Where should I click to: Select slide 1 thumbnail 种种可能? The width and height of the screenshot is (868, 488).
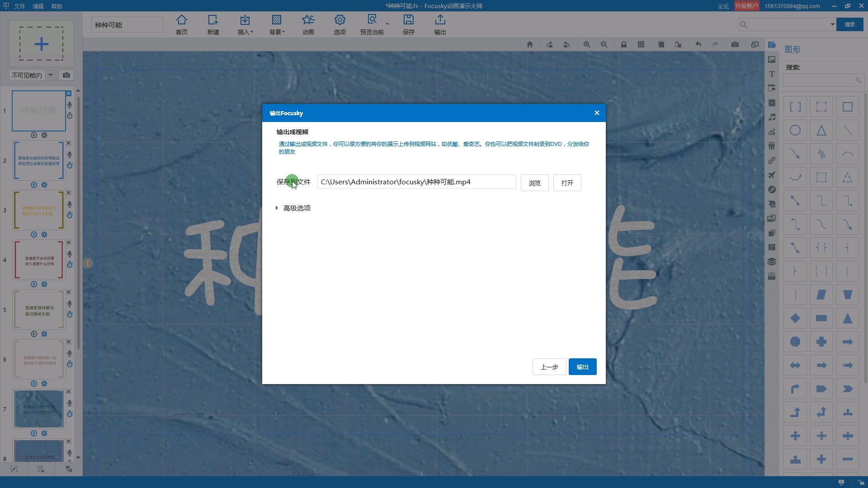coord(39,111)
